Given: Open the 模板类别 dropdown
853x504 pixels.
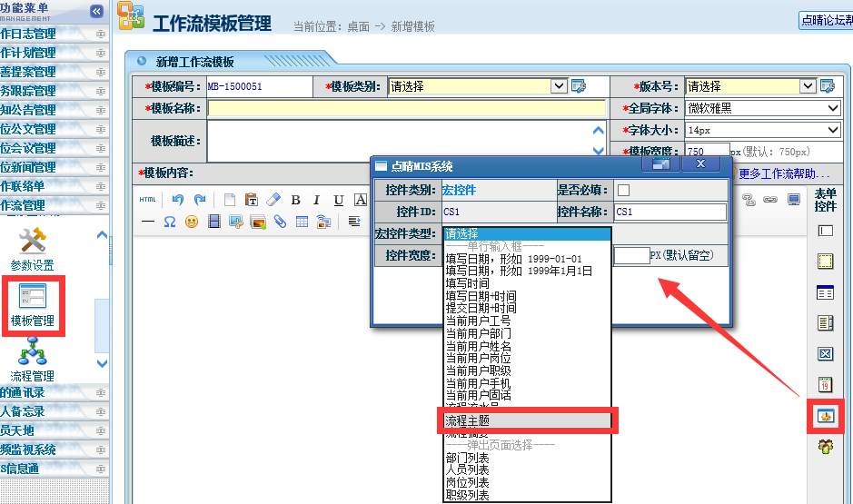Looking at the screenshot, I should tap(559, 86).
